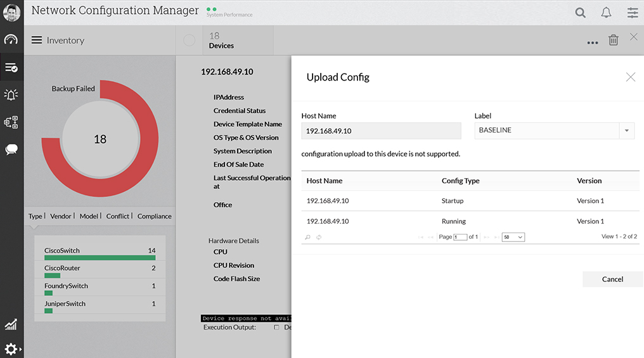Tick the checkbox next to Execution Output
The image size is (644, 358).
click(276, 328)
